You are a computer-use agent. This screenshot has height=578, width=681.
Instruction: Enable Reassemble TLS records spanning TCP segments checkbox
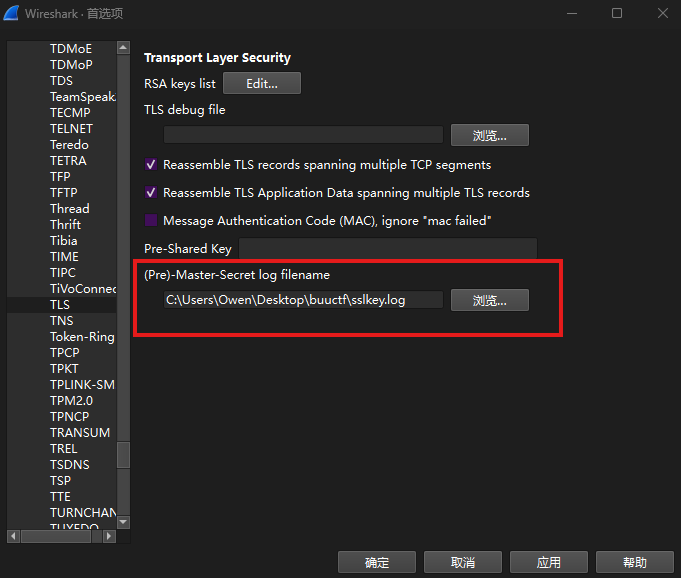[151, 165]
